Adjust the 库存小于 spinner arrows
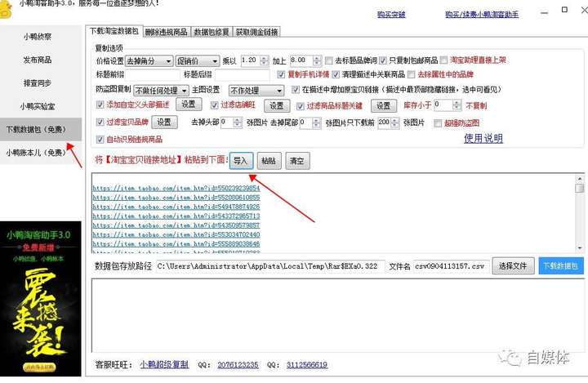The image size is (588, 383). (457, 105)
